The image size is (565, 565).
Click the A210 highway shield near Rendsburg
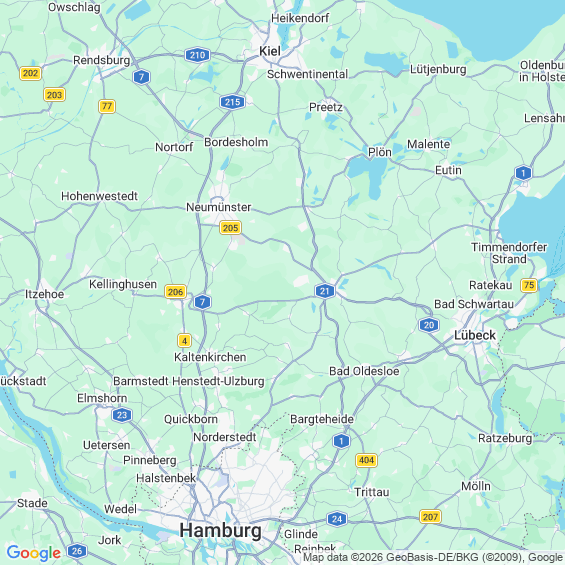[x=197, y=55]
